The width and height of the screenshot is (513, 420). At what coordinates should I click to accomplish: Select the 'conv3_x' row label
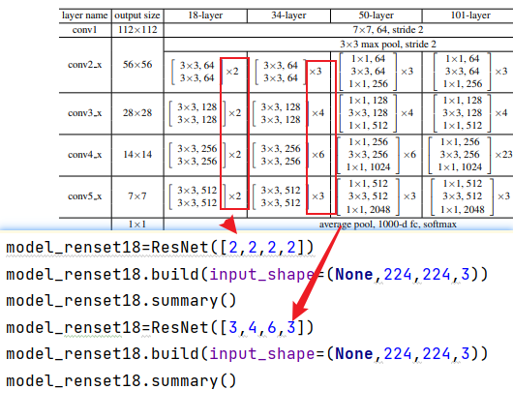(x=85, y=113)
